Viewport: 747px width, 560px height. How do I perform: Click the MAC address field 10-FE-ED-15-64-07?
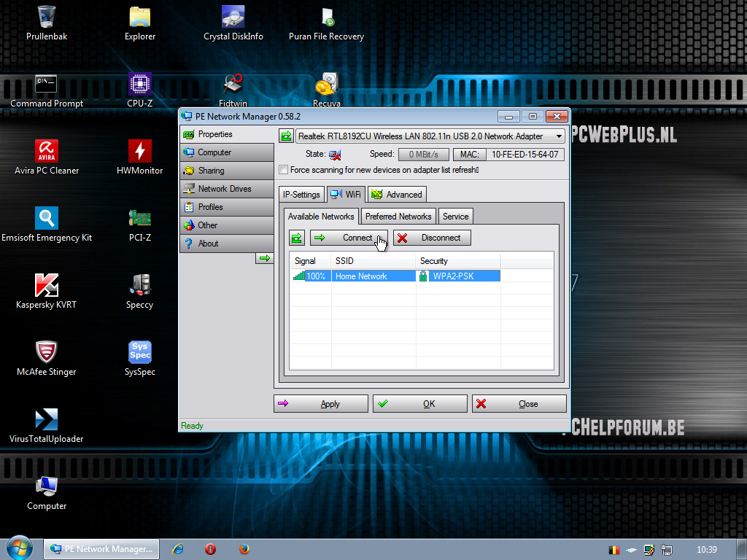[525, 155]
